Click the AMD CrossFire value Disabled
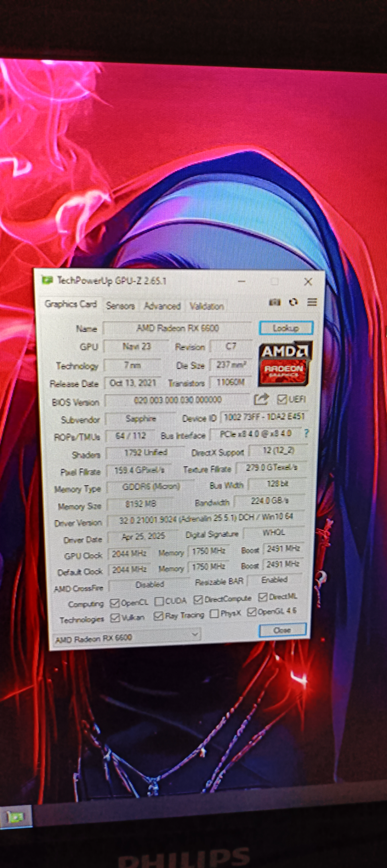This screenshot has height=868, width=387. click(150, 585)
